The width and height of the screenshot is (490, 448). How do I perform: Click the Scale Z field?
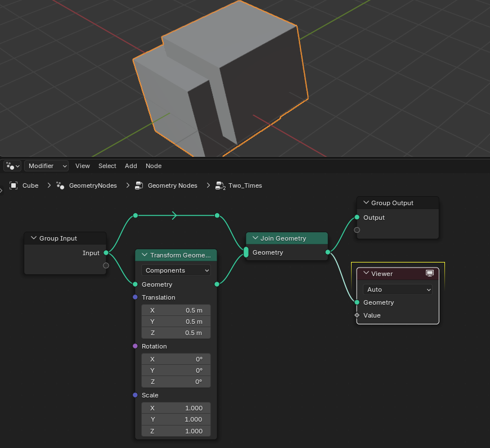pyautogui.click(x=176, y=431)
